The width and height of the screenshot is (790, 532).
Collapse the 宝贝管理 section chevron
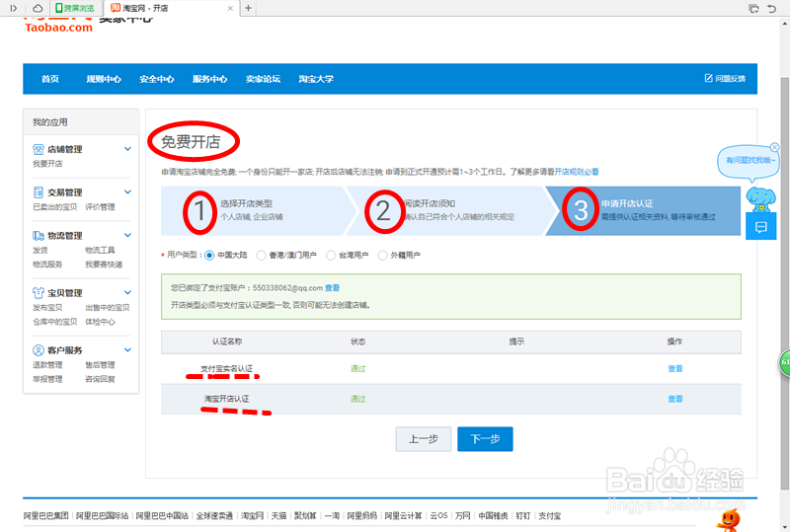[x=127, y=293]
